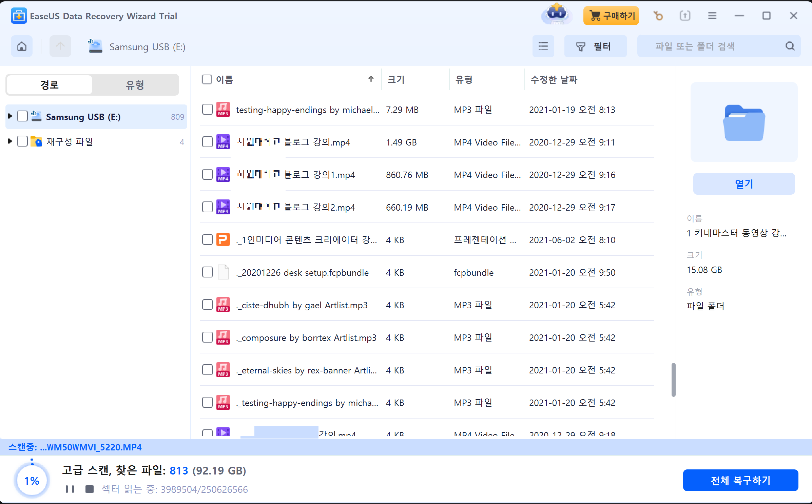
Task: Select the 경로 tab
Action: coord(50,85)
